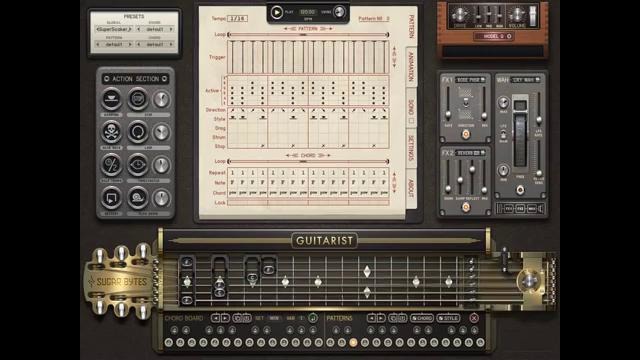Click the skull Dead Note action button
This screenshot has height=360, width=640.
point(111,132)
